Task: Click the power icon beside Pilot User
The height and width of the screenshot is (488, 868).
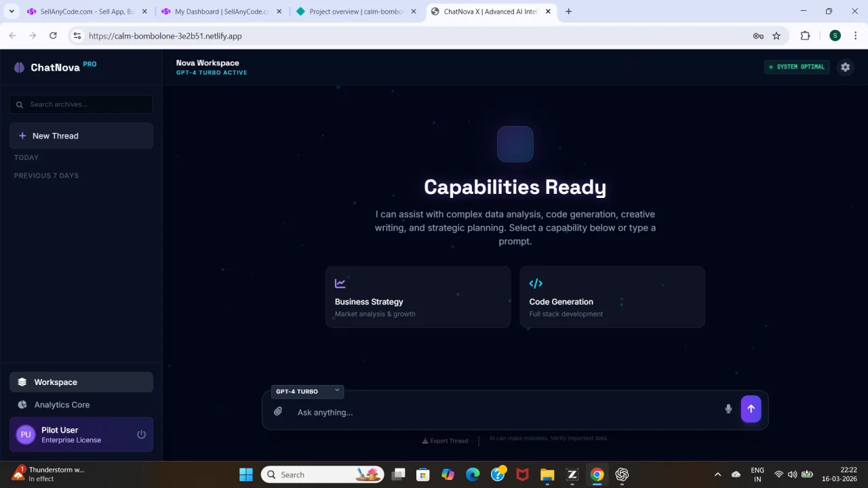Action: click(141, 434)
